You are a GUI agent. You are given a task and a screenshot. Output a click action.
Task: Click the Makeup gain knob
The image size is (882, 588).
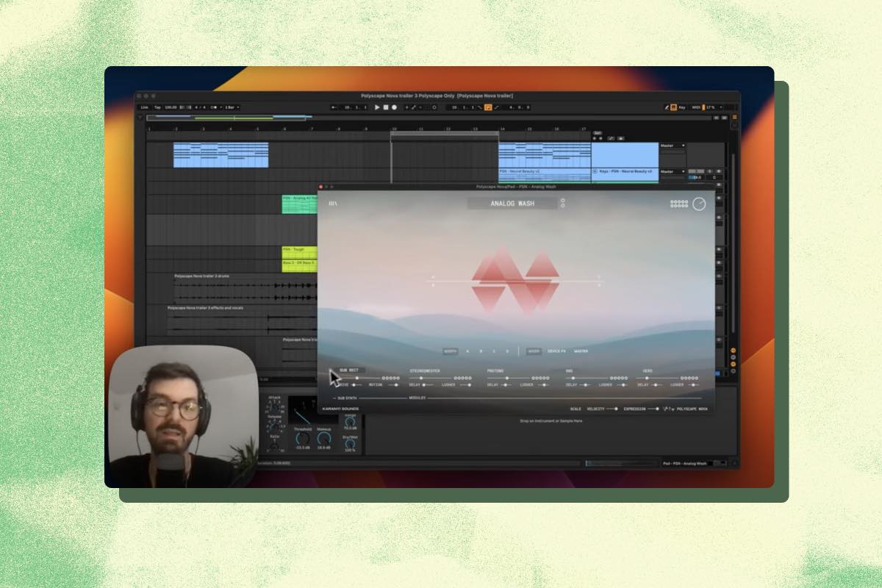(323, 439)
